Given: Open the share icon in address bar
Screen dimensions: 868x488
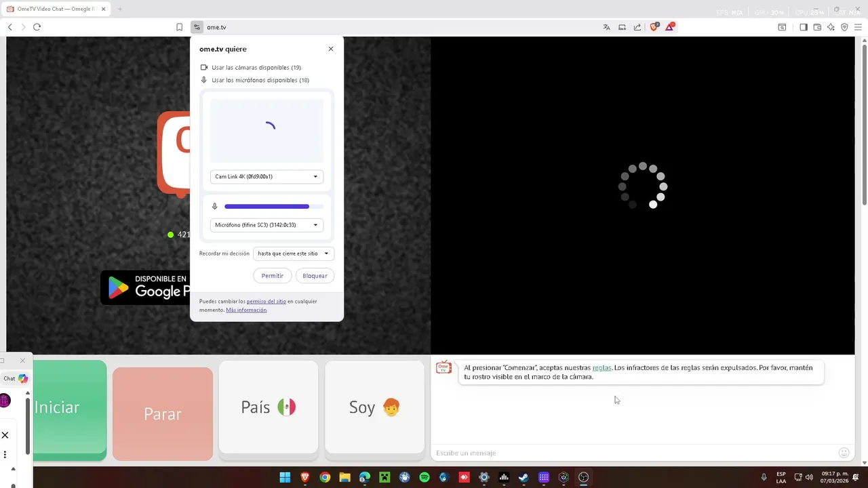Looking at the screenshot, I should click(x=637, y=27).
